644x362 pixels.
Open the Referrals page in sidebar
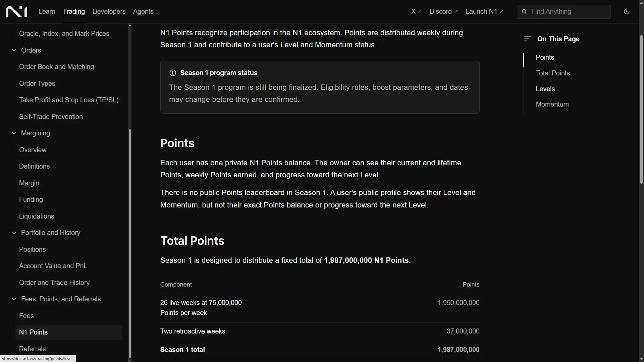tap(32, 349)
